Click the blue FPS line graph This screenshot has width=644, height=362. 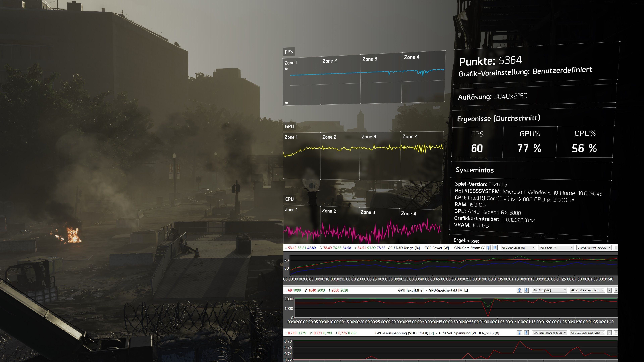tap(367, 72)
